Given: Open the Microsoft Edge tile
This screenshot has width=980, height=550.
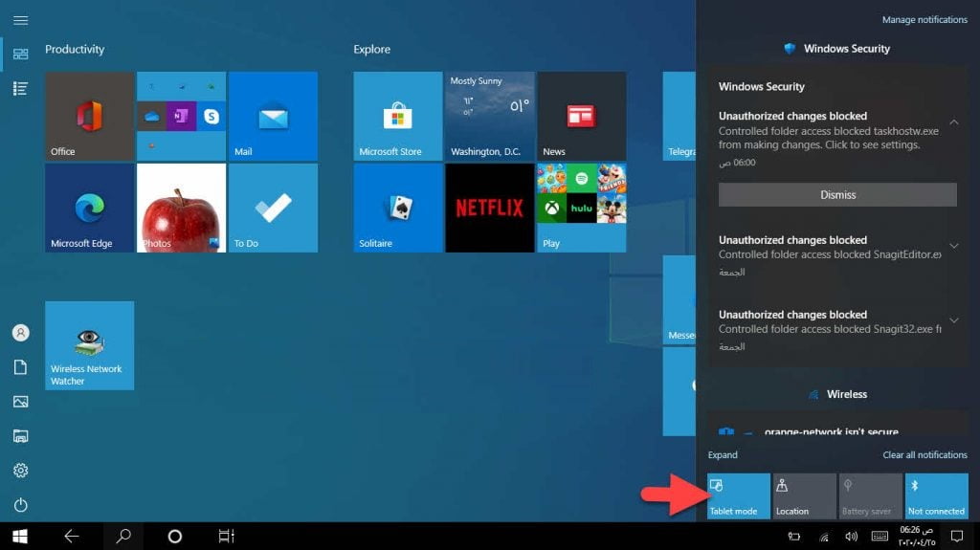Looking at the screenshot, I should 89,209.
